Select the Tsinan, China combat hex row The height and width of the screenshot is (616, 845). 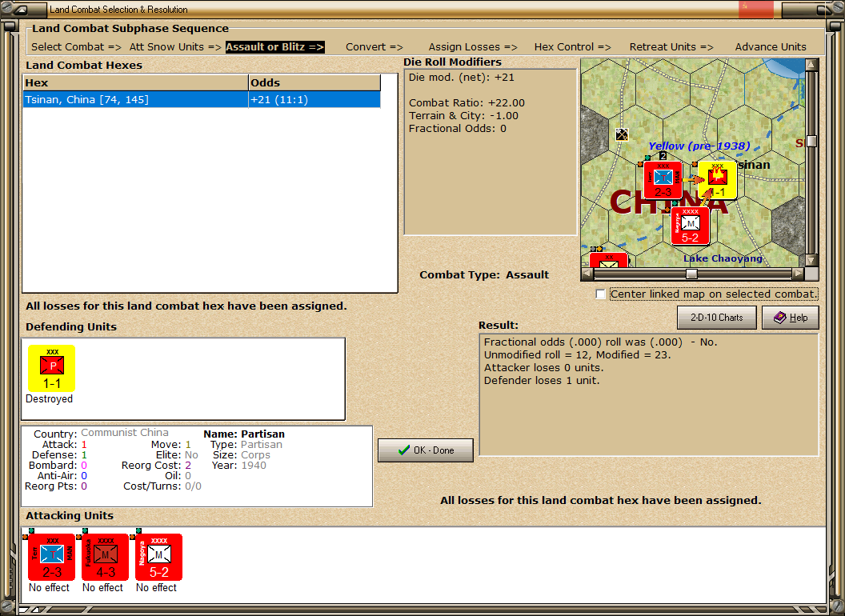[202, 100]
